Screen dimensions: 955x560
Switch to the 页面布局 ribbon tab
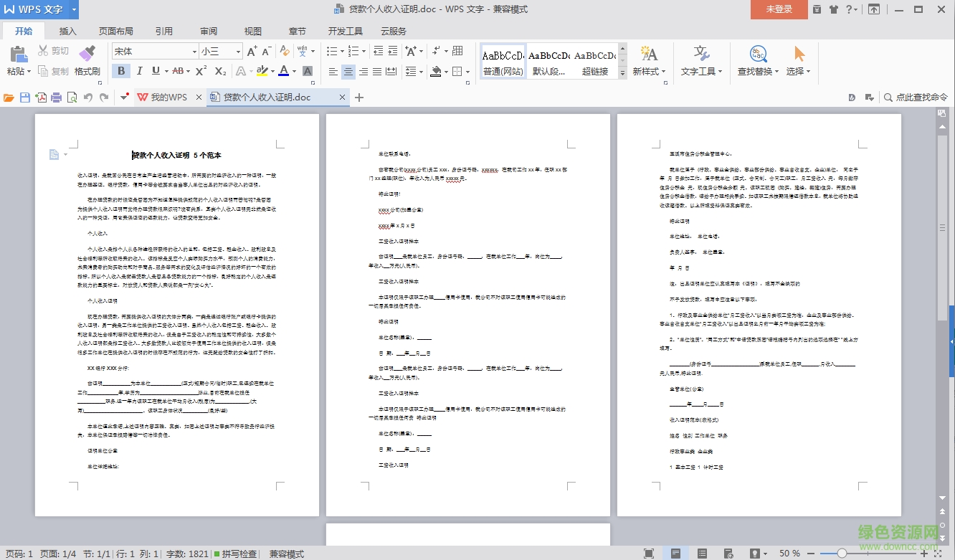pyautogui.click(x=115, y=32)
